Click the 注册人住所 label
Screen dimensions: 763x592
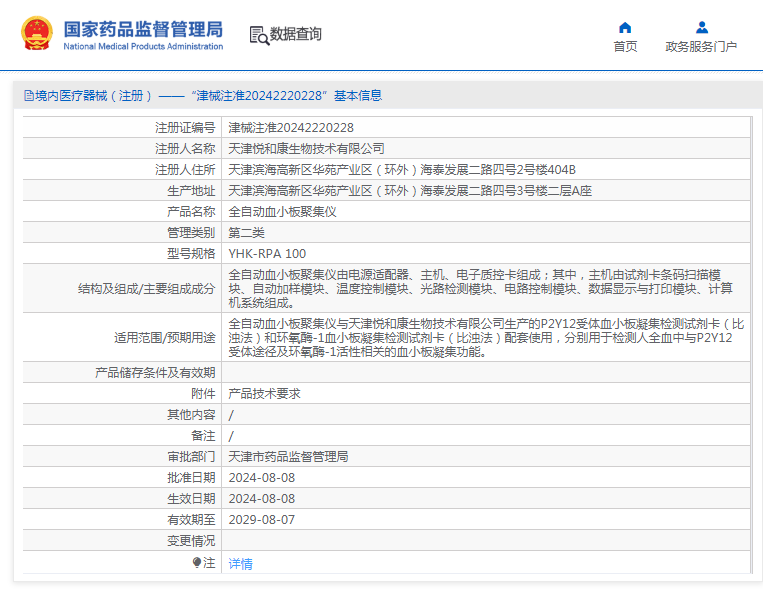click(185, 170)
